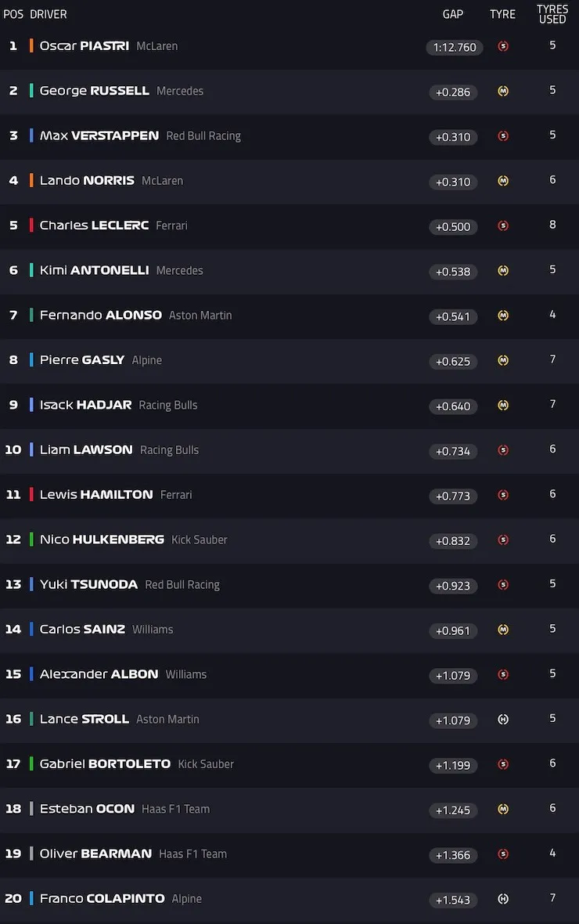Click Franco Colapinto's hard tyre icon
579x924 pixels.
click(x=503, y=899)
